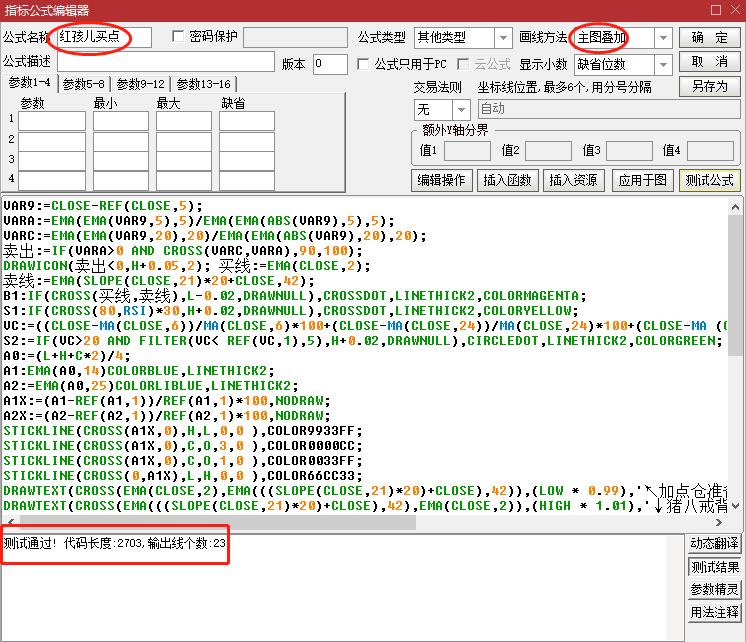Click the 测试公式 button
Image resolution: width=746 pixels, height=642 pixels.
click(x=709, y=180)
